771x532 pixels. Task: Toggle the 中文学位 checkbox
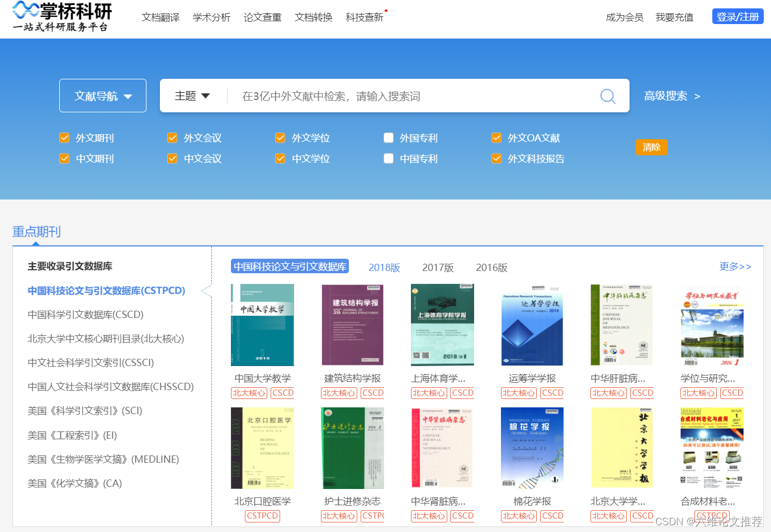tap(280, 158)
